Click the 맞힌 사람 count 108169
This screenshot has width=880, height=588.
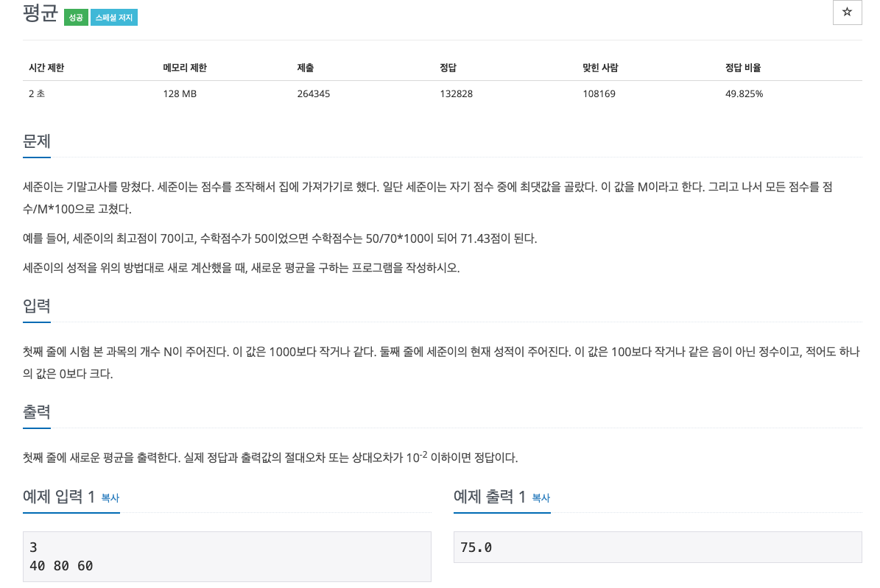599,93
